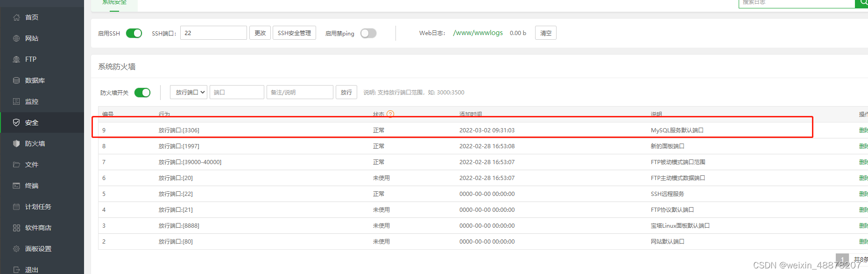Click the logout icon beside 退出
This screenshot has height=274, width=868.
[16, 270]
